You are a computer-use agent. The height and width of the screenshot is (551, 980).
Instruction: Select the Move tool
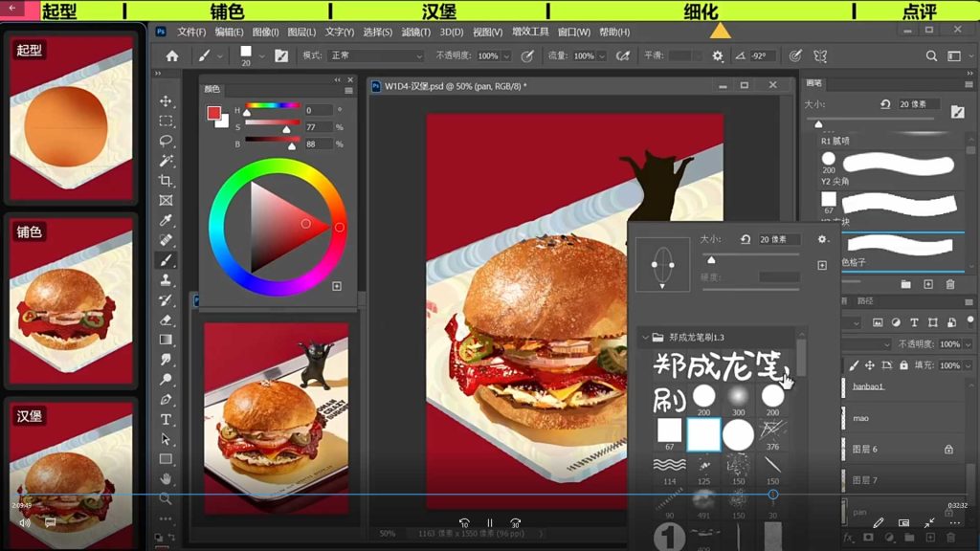tap(166, 101)
